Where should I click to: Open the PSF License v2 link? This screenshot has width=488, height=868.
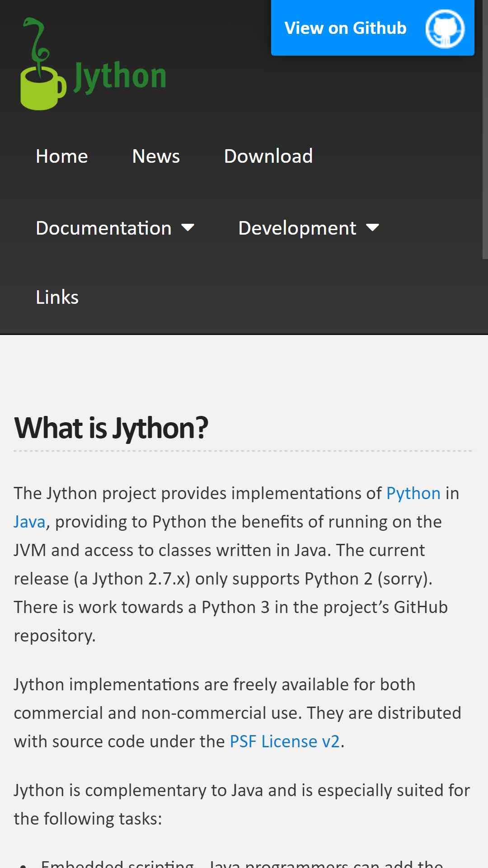[x=285, y=741]
